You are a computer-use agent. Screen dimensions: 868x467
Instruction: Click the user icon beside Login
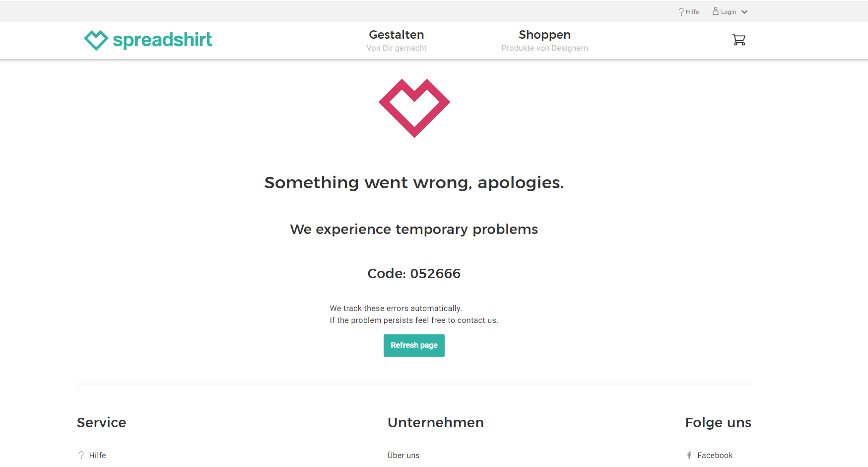pos(715,11)
